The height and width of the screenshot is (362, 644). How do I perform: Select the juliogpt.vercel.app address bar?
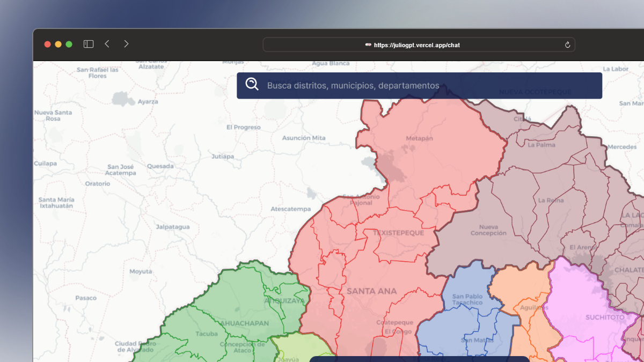(x=418, y=45)
